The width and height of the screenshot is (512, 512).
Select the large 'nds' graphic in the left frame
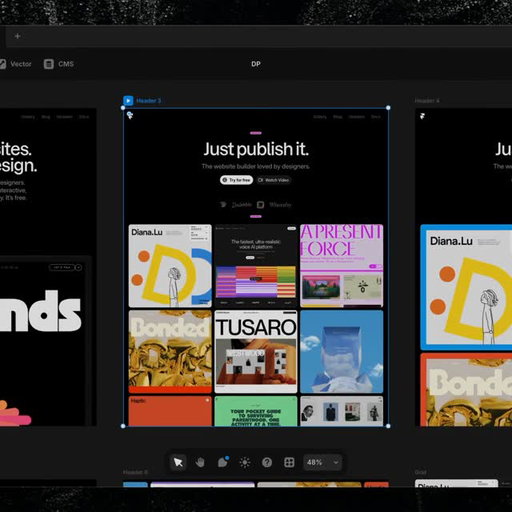[40, 312]
